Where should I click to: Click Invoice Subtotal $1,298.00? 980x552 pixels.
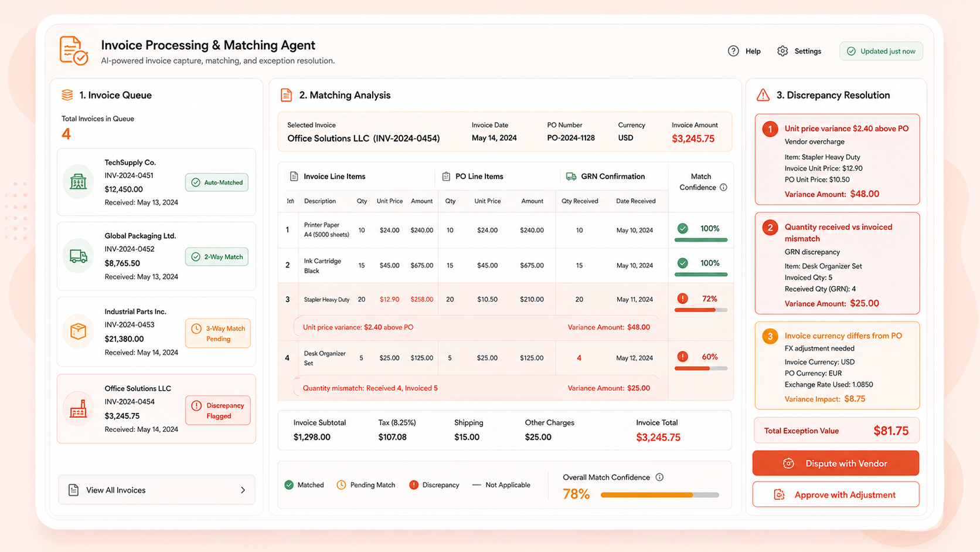[x=312, y=437]
